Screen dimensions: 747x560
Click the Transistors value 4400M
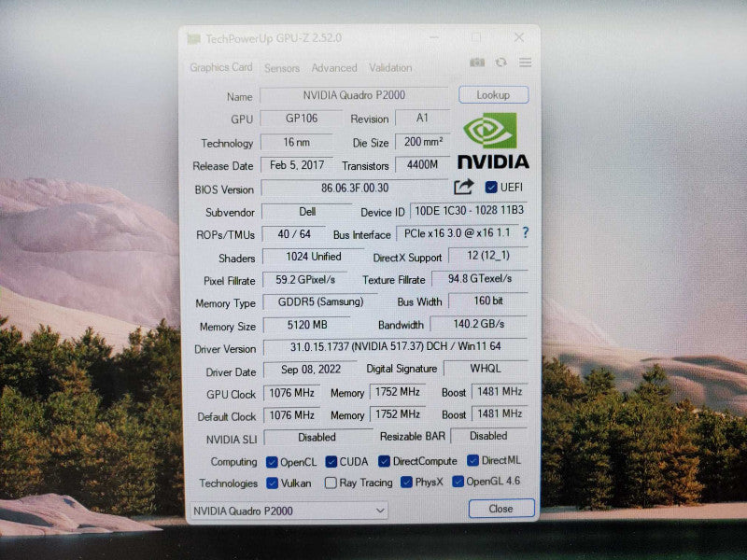[x=423, y=164]
